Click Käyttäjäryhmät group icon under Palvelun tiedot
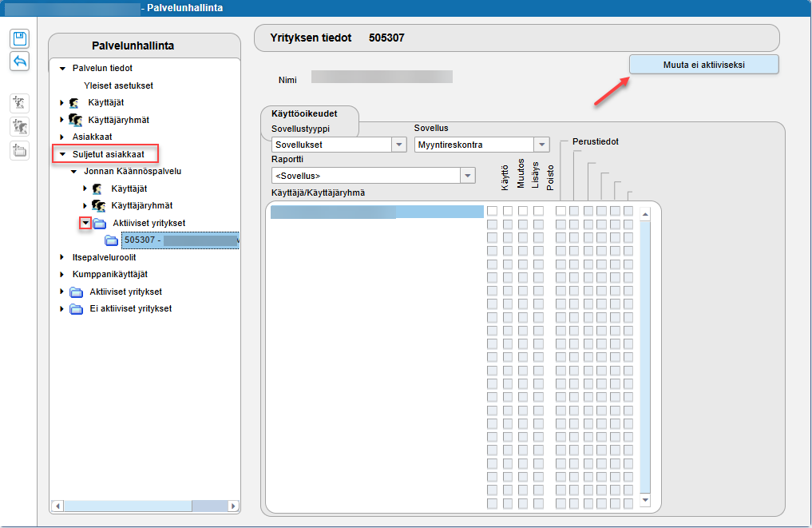This screenshot has width=812, height=528. [76, 120]
